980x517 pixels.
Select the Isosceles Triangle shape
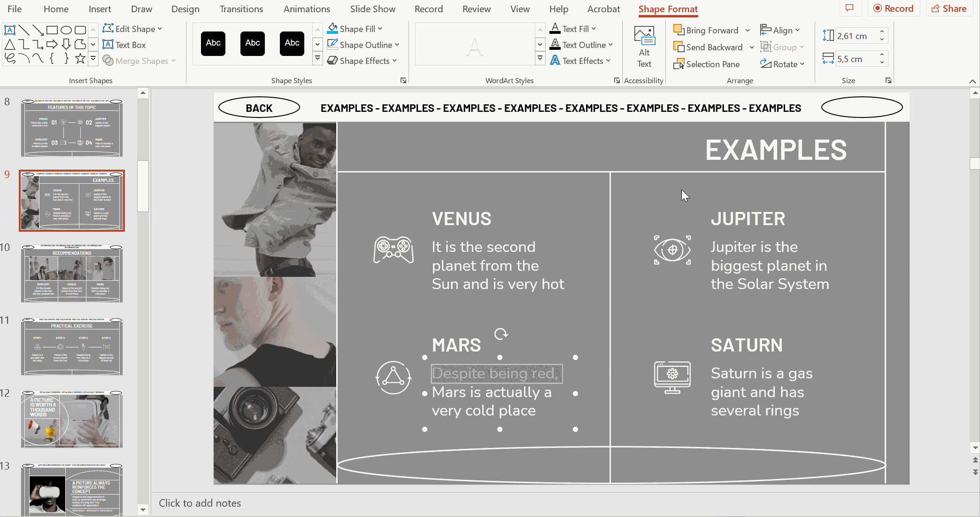pyautogui.click(x=9, y=45)
